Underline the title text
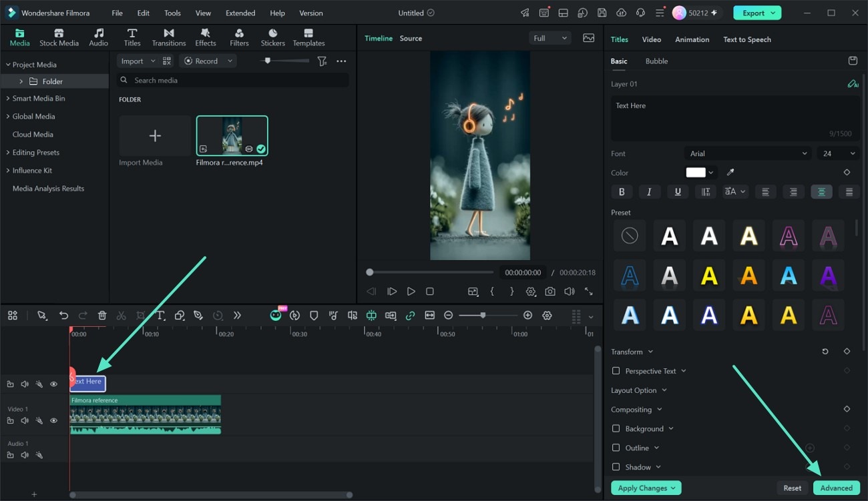This screenshot has height=501, width=868. 678,192
